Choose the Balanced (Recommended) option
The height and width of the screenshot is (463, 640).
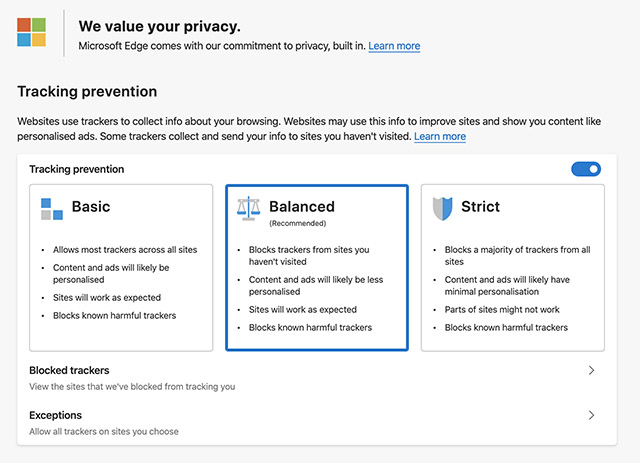tap(317, 267)
